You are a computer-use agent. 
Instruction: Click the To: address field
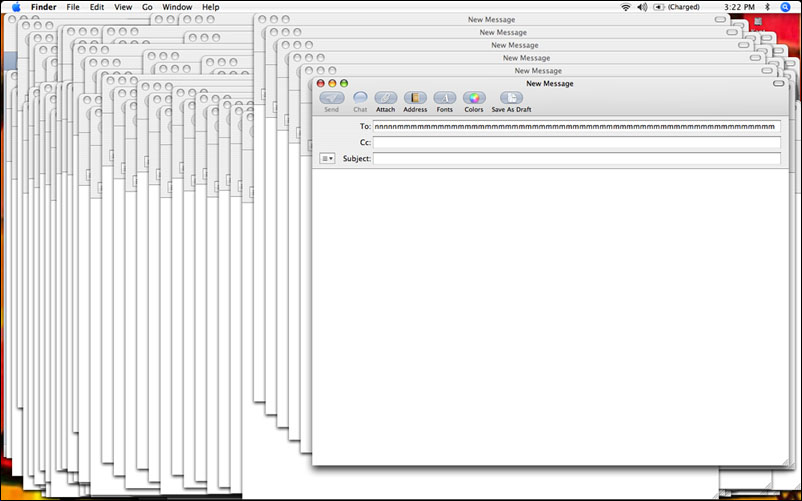(576, 126)
